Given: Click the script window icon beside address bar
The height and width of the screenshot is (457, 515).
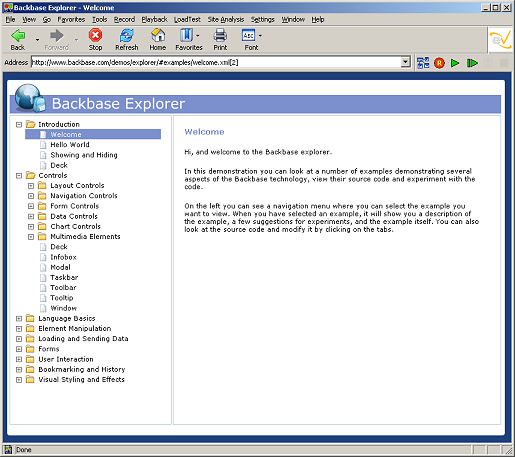Looking at the screenshot, I should [x=423, y=63].
